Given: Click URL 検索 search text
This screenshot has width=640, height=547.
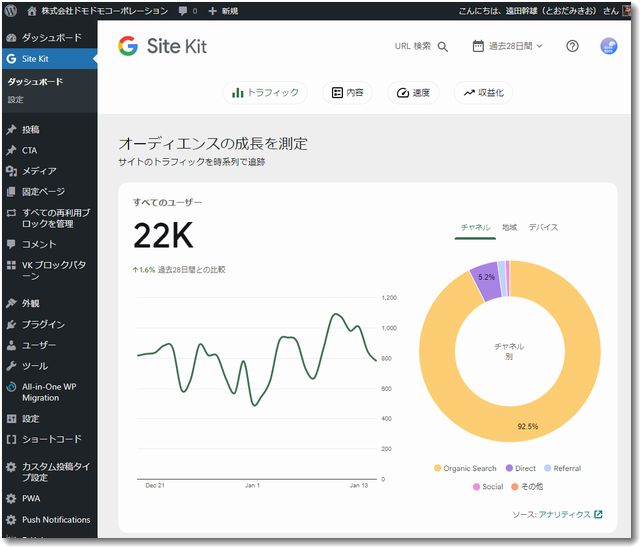Looking at the screenshot, I should 413,46.
